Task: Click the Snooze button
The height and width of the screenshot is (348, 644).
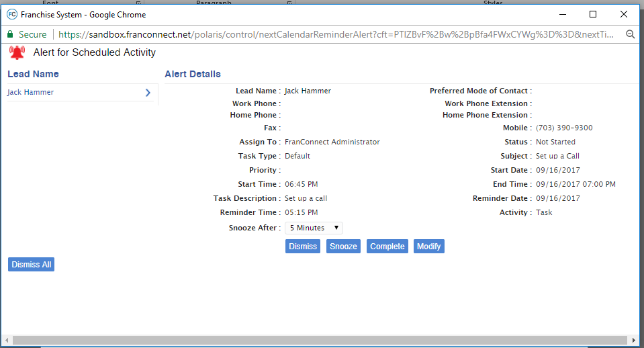Action: (343, 247)
